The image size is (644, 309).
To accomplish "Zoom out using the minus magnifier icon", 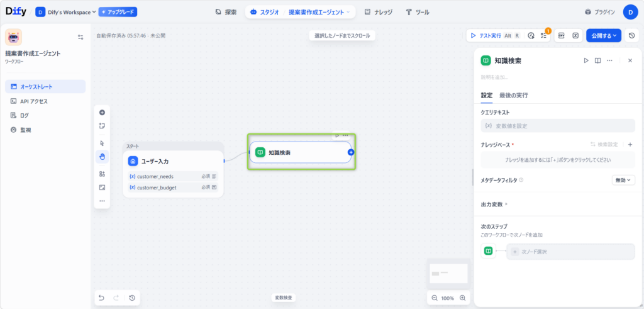I will pos(435,298).
